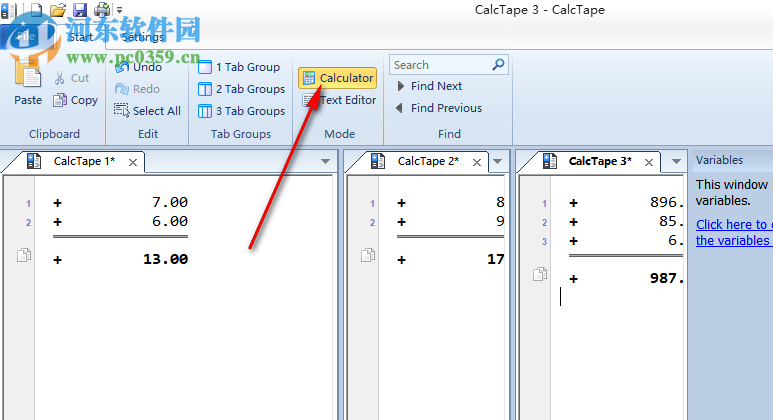Expand the quick access toolbar dropdown arrow

tap(119, 9)
